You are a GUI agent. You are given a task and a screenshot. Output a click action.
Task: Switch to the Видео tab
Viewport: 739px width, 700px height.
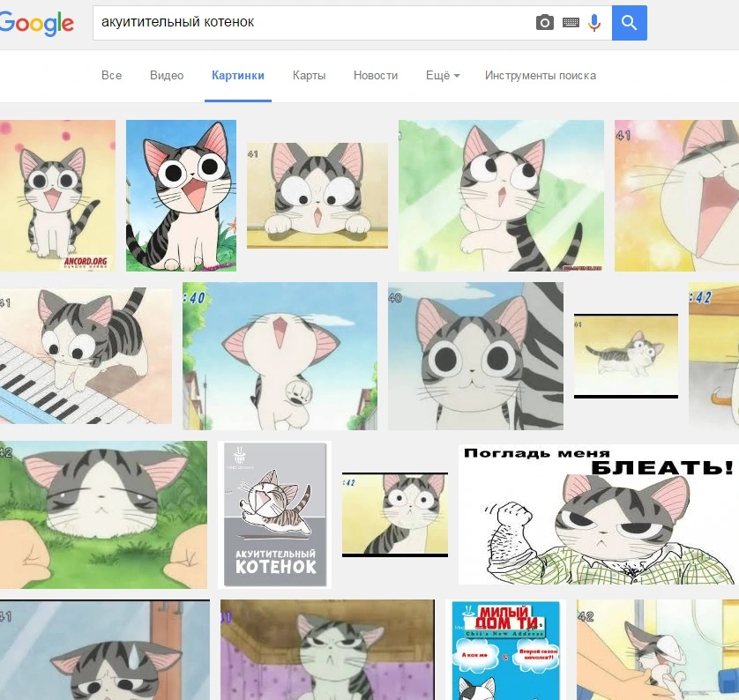coord(167,75)
